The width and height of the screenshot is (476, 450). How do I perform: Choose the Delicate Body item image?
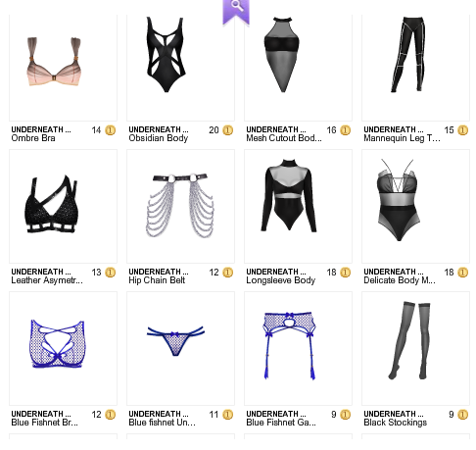[416, 206]
